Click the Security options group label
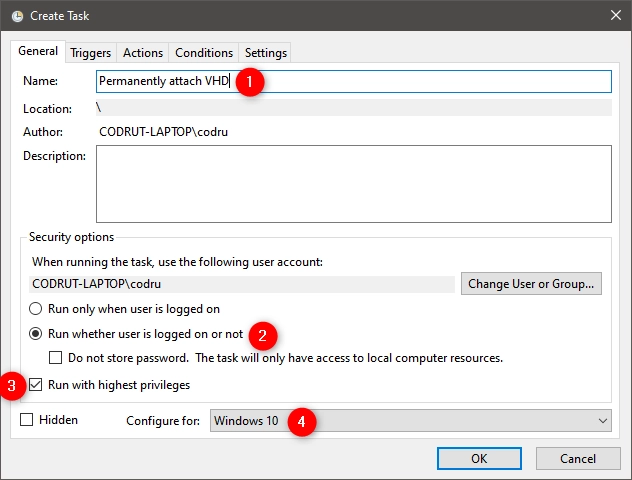632x480 pixels. (x=71, y=237)
